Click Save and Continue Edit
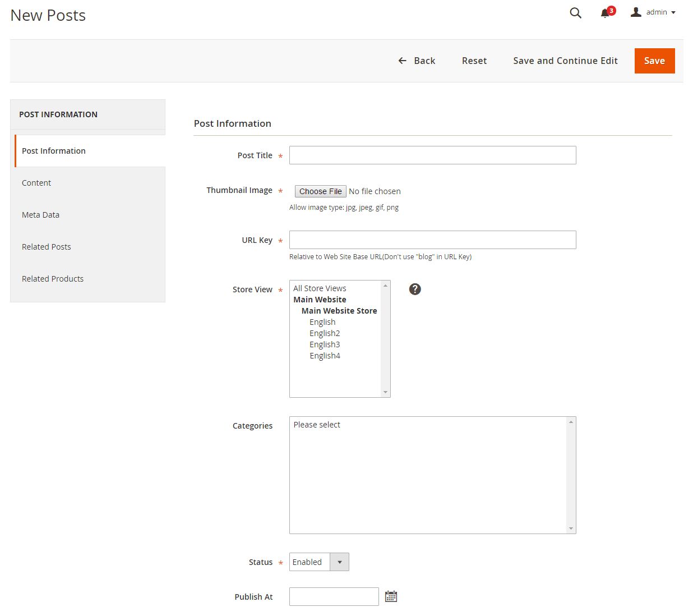The width and height of the screenshot is (693, 616). [565, 61]
